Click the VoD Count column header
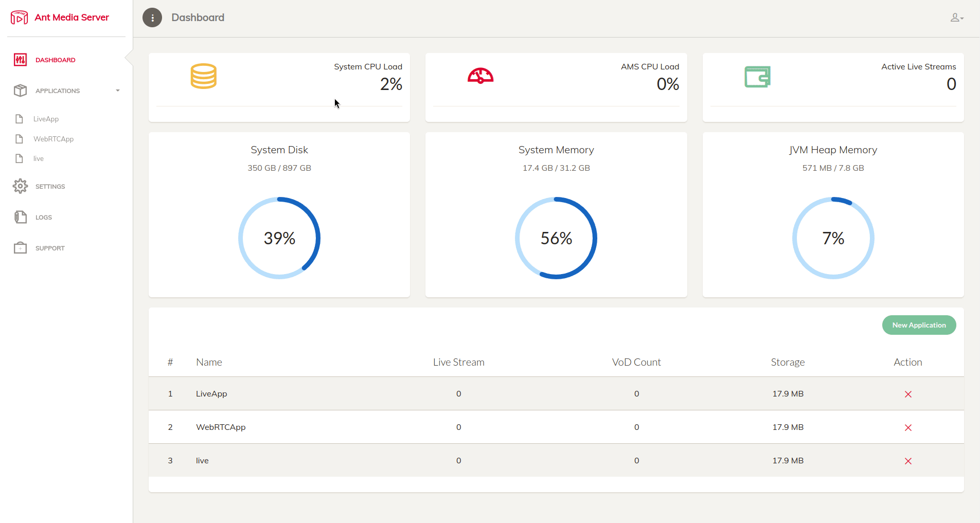The width and height of the screenshot is (980, 523). (x=636, y=362)
